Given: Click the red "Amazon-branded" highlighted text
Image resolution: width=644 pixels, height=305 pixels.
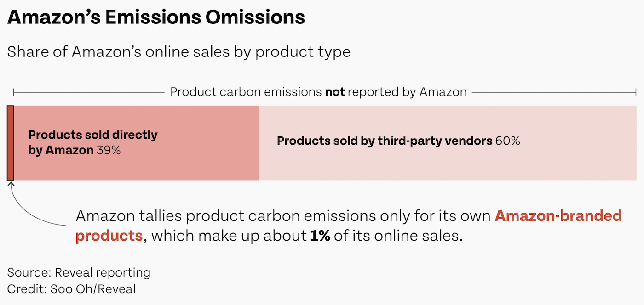Looking at the screenshot, I should tap(558, 216).
